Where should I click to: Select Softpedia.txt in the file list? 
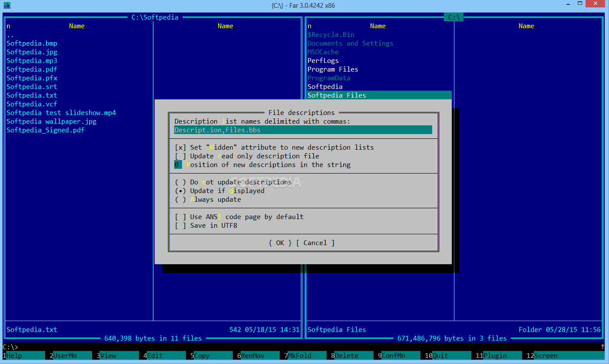click(x=32, y=95)
